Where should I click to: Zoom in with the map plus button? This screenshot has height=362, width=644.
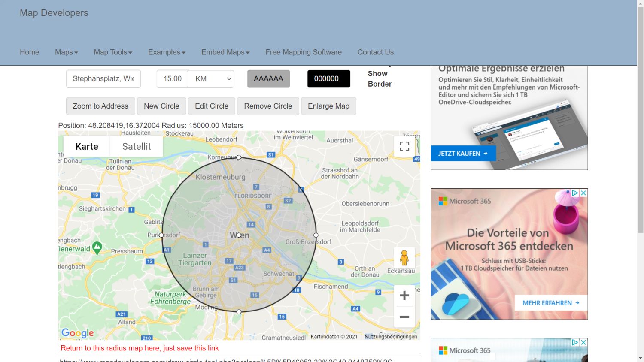click(404, 296)
